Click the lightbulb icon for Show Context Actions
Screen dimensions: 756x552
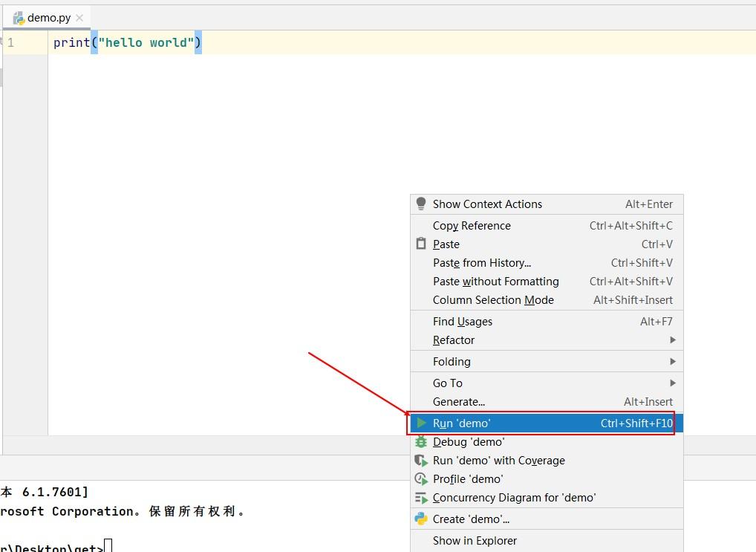pyautogui.click(x=421, y=204)
